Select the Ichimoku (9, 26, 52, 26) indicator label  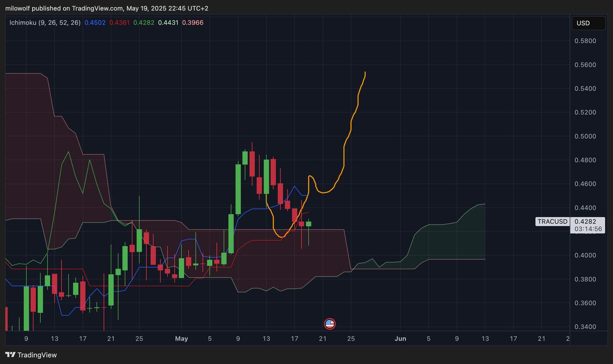pyautogui.click(x=45, y=23)
